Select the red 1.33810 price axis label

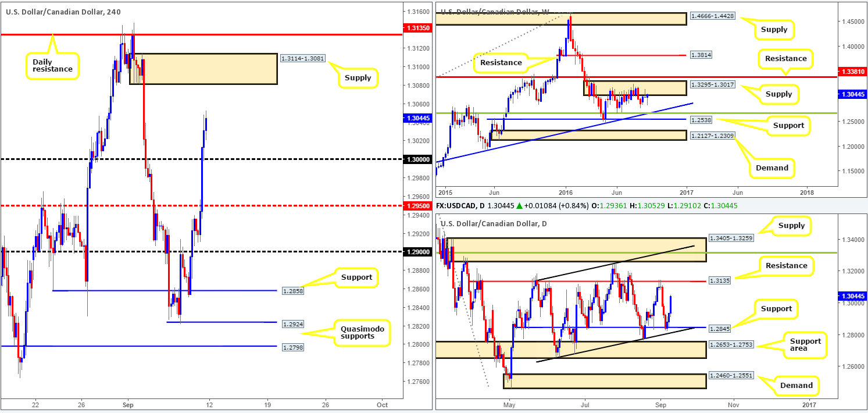pyautogui.click(x=852, y=73)
